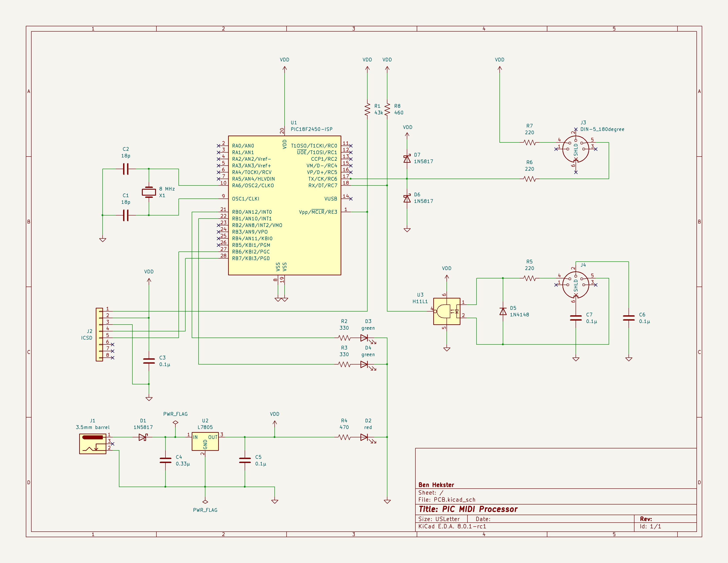The image size is (728, 563).
Task: Click the 'TX/CK/RC6' pin label
Action: pos(322,179)
